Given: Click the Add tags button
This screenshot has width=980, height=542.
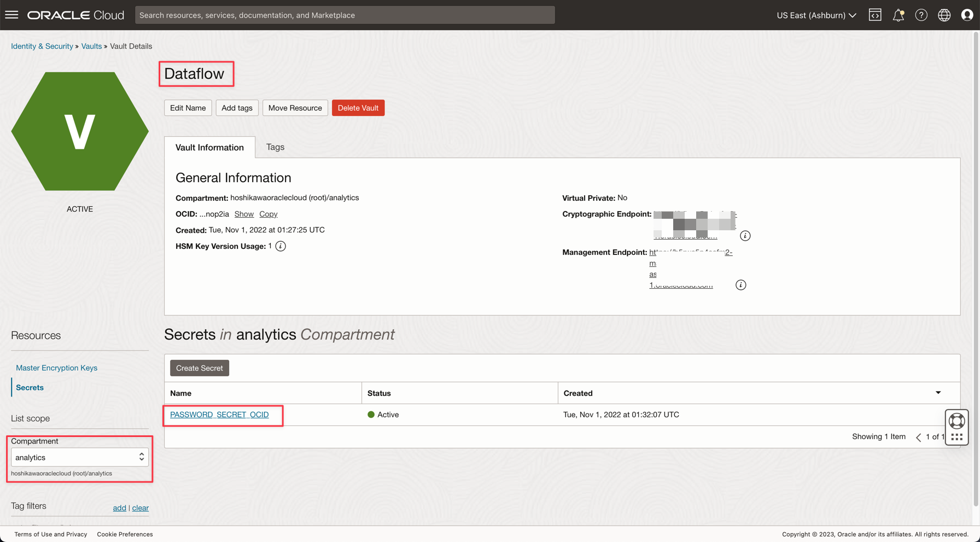Looking at the screenshot, I should (237, 108).
